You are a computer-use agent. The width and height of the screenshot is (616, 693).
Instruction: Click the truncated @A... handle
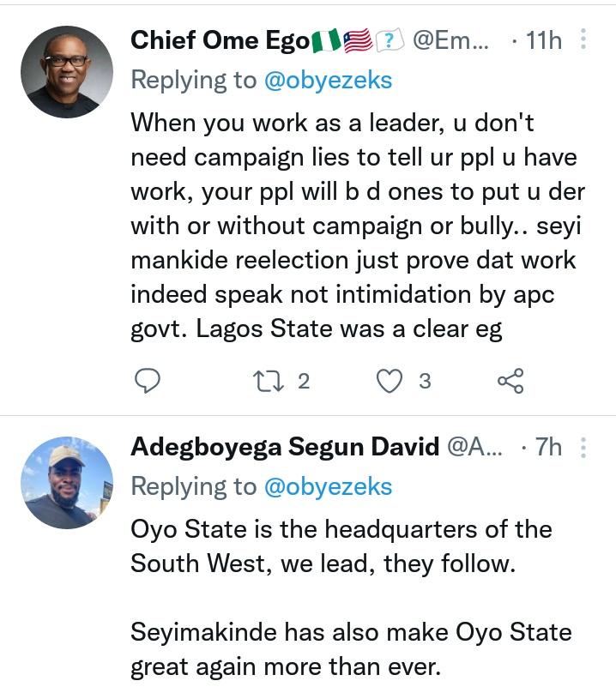[x=480, y=447]
